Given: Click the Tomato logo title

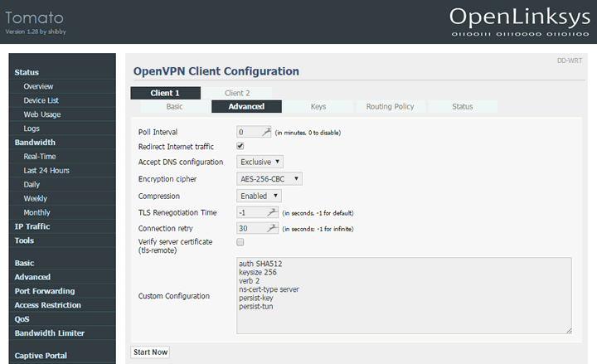Looking at the screenshot, I should pos(34,18).
